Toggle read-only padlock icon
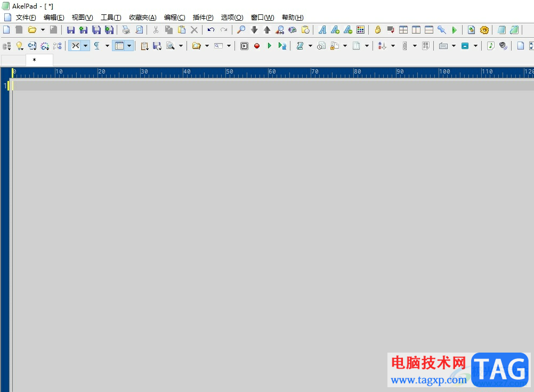The width and height of the screenshot is (534, 392). (x=378, y=30)
